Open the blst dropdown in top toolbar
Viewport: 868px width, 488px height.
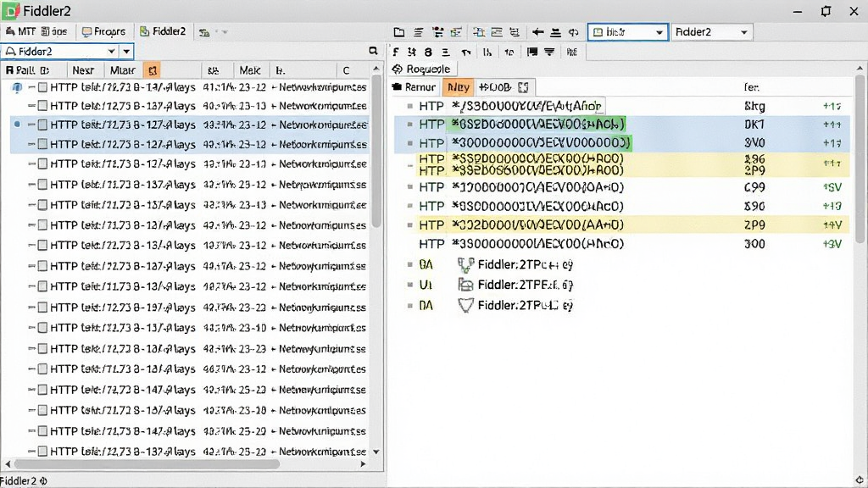click(628, 32)
